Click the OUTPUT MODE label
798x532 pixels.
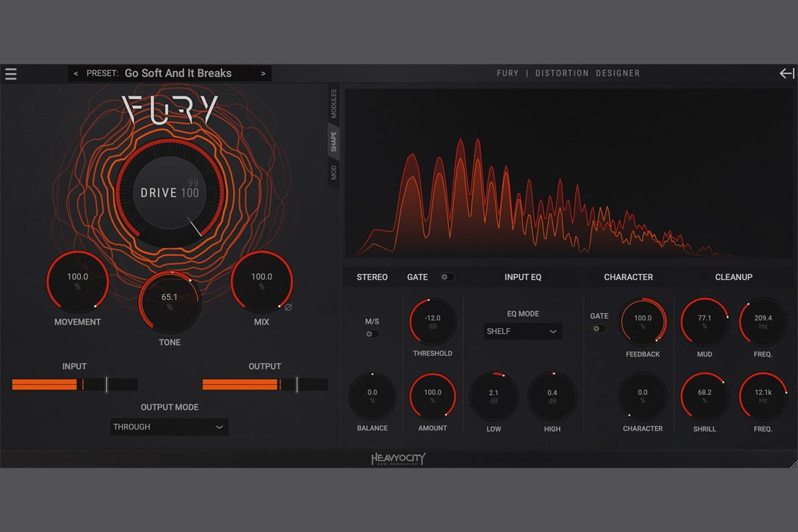170,407
